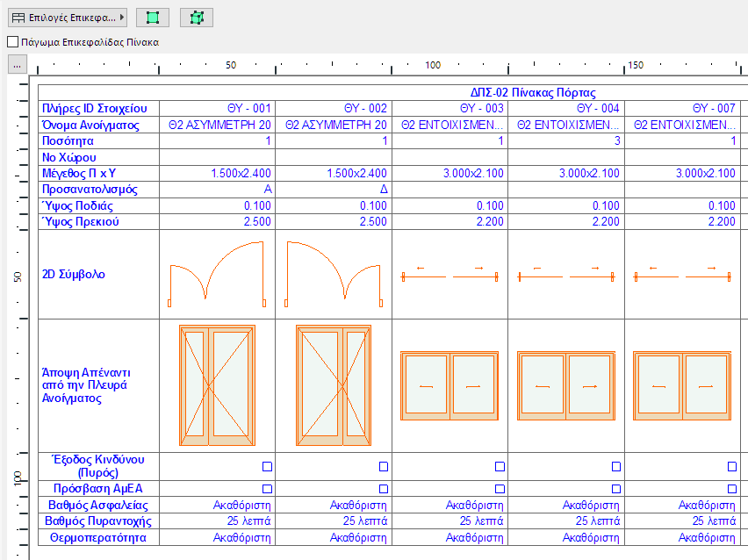Click the first green selection square icon
748x560 pixels.
pos(151,16)
